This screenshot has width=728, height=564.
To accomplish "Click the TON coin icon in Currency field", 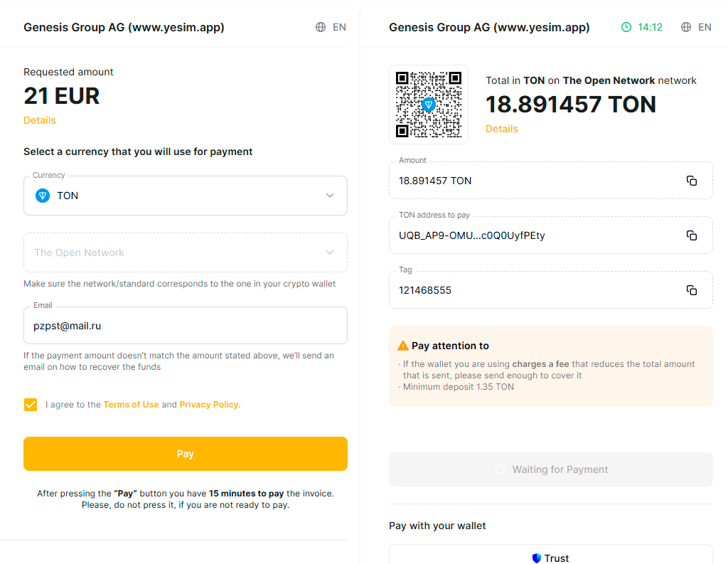I will (x=43, y=196).
